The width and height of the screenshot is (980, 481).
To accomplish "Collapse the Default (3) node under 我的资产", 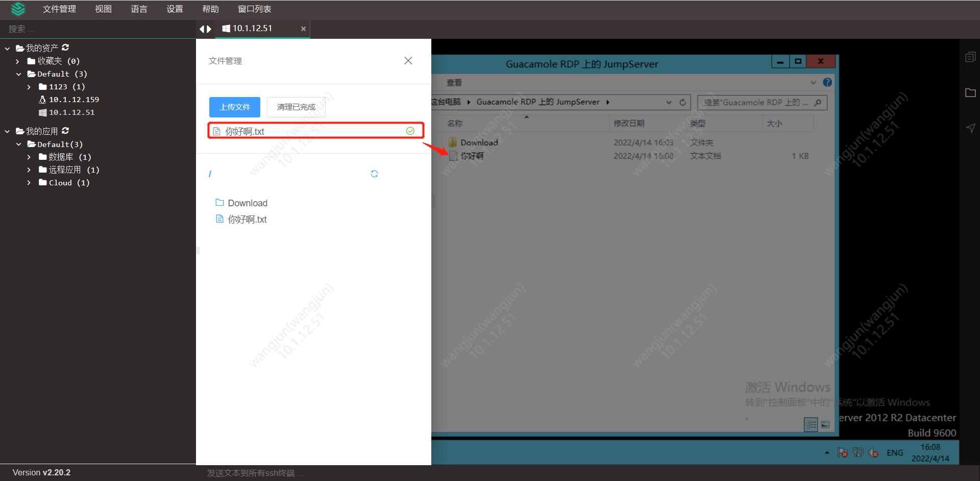I will click(x=19, y=74).
